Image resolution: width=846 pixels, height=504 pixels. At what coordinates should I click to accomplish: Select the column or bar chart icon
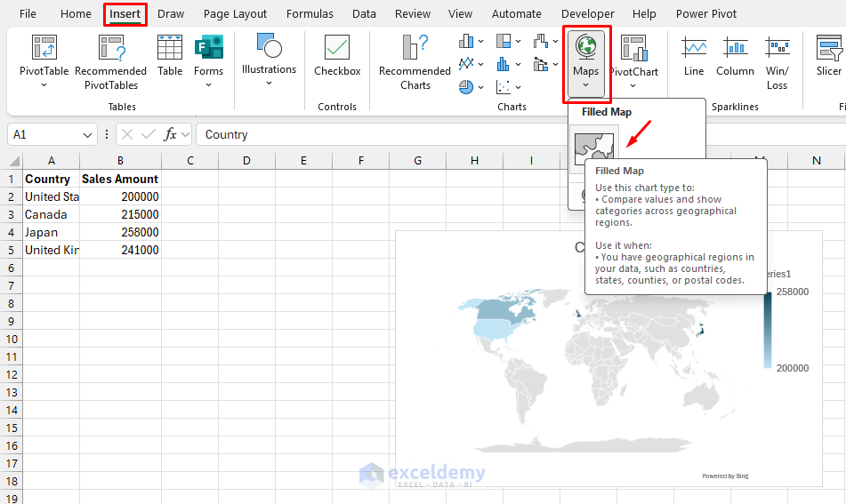(x=466, y=41)
